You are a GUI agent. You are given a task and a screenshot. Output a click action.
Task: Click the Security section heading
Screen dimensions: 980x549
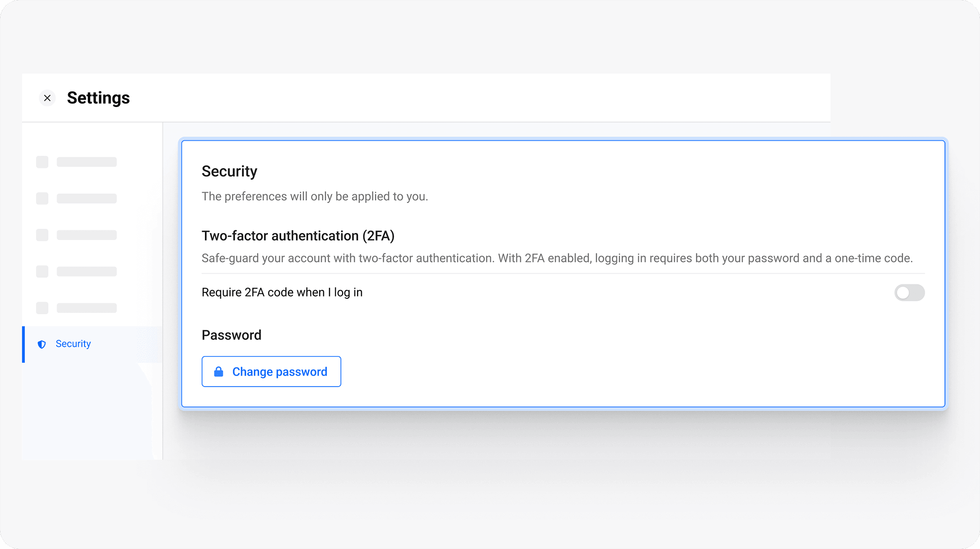click(x=229, y=171)
